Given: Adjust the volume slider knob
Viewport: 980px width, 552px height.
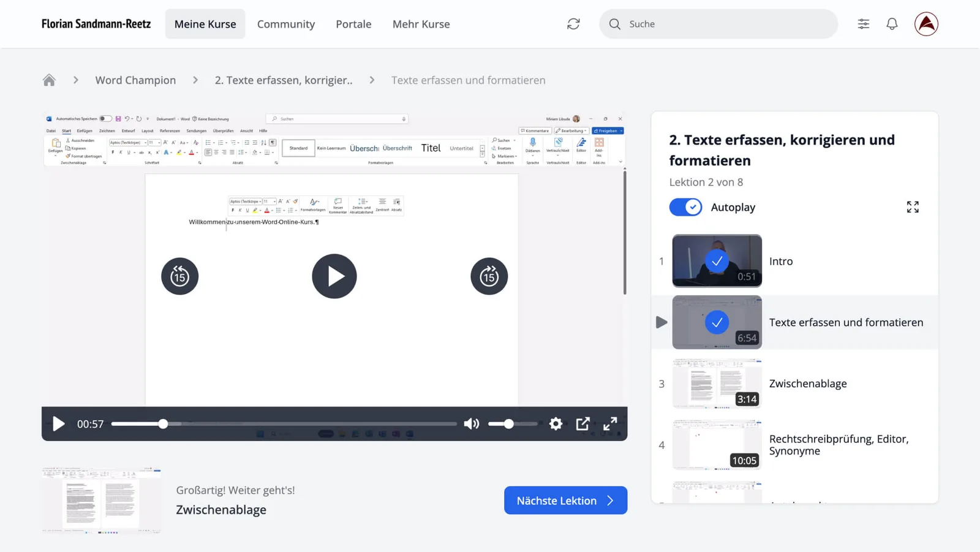Looking at the screenshot, I should coord(508,424).
